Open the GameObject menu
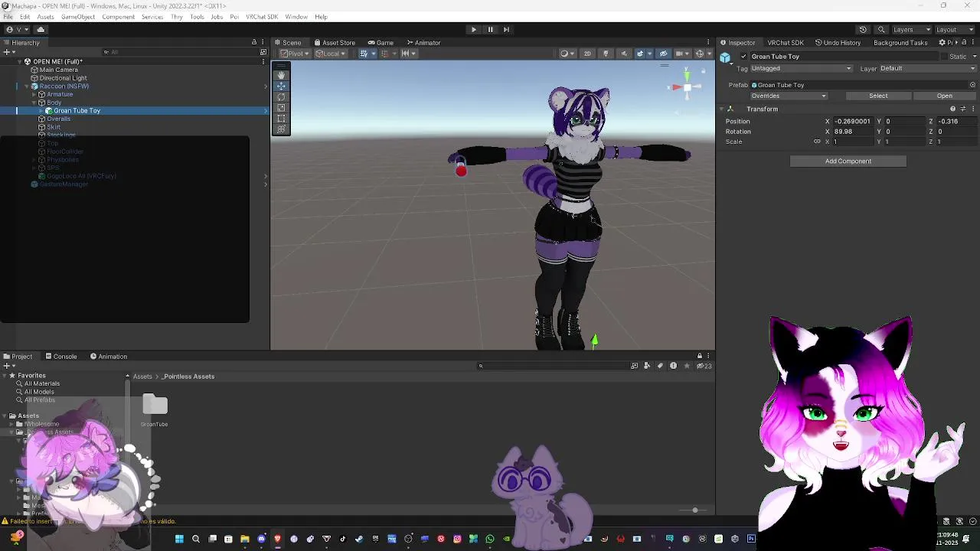This screenshot has height=551, width=980. 78,17
